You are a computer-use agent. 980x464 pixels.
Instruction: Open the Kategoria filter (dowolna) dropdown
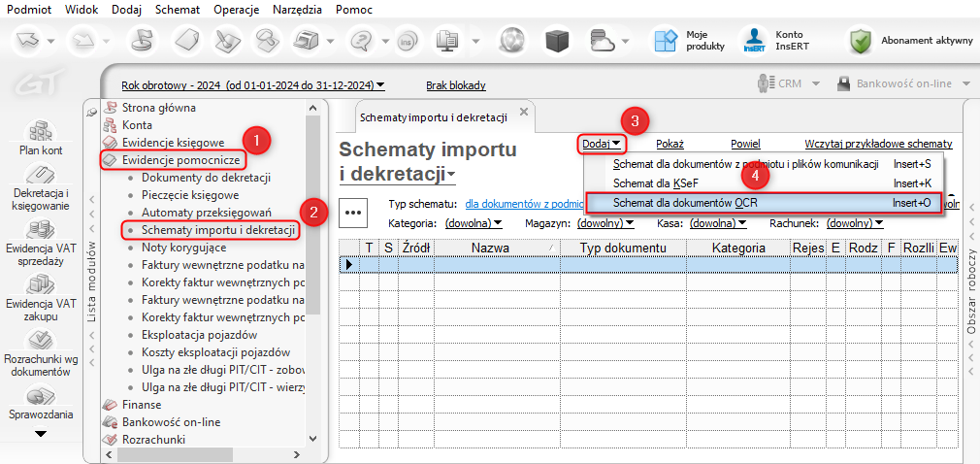click(x=474, y=222)
